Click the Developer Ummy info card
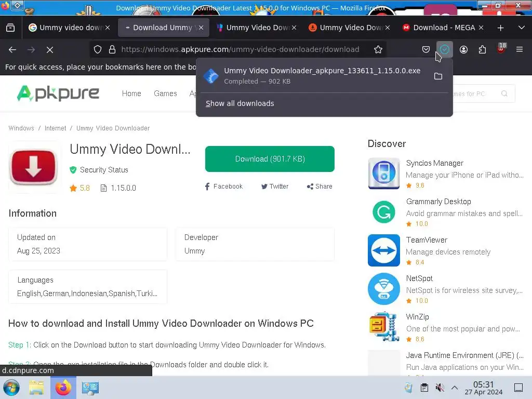 (255, 244)
